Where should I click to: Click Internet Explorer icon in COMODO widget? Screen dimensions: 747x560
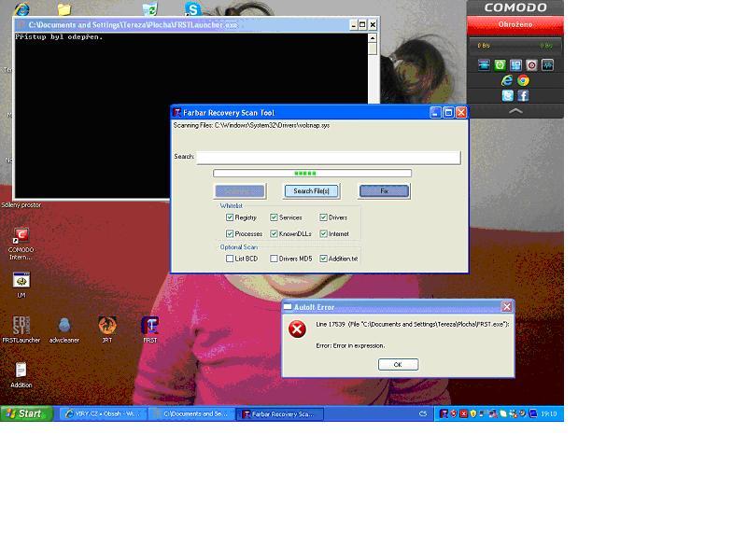pyautogui.click(x=507, y=80)
